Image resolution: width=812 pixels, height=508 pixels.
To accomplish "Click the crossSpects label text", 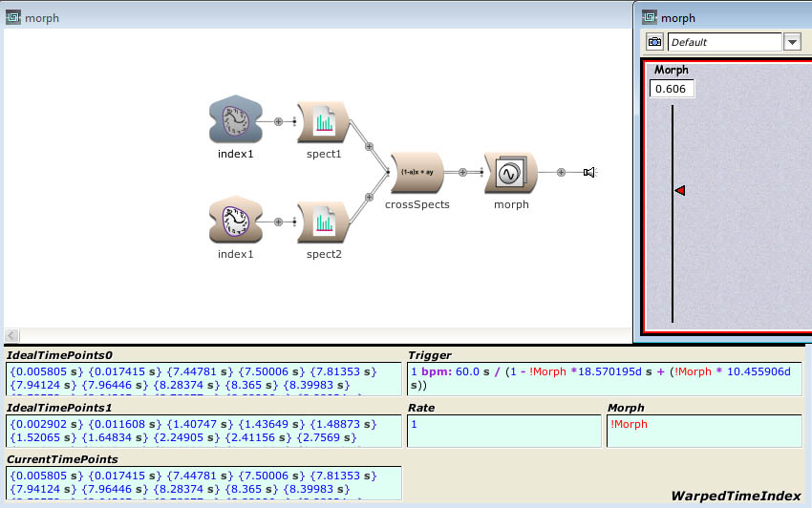I will (417, 204).
